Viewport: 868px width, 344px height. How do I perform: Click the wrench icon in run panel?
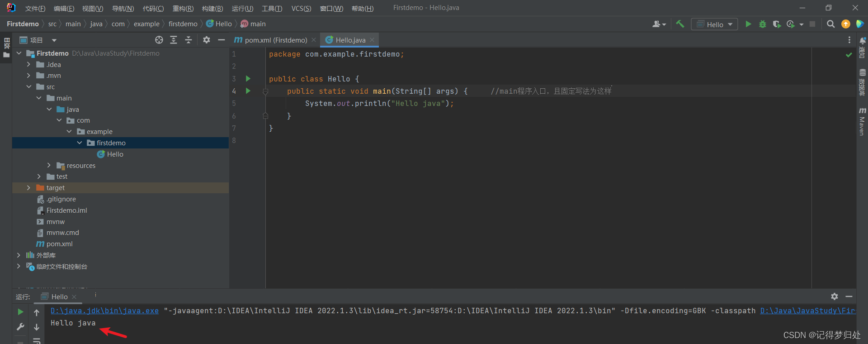tap(20, 326)
